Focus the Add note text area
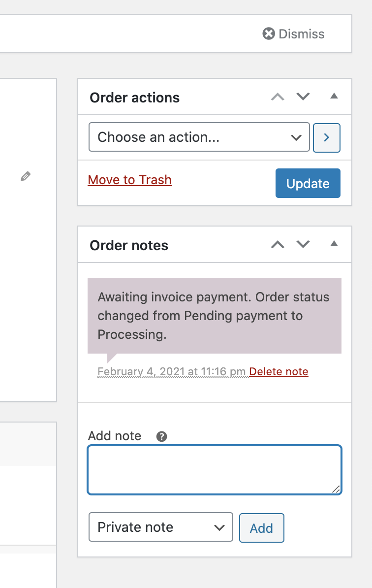This screenshot has width=372, height=588. click(x=215, y=470)
